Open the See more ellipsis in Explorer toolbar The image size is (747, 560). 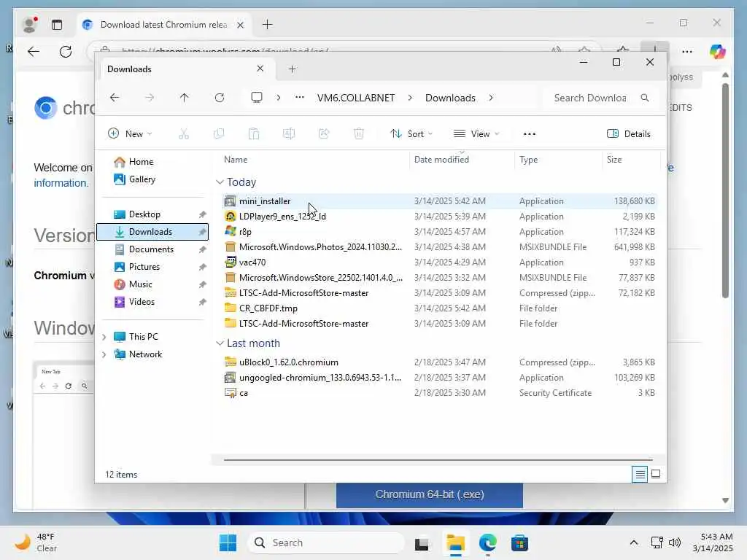tap(530, 134)
